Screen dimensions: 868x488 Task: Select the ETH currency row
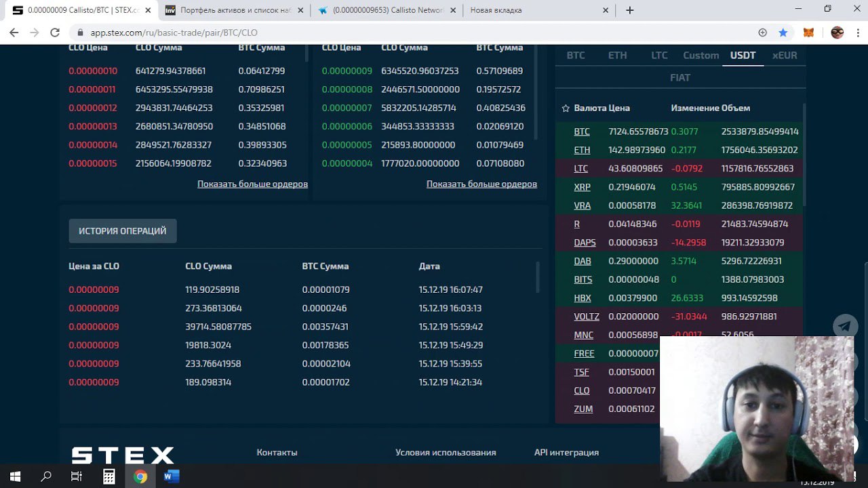click(679, 150)
